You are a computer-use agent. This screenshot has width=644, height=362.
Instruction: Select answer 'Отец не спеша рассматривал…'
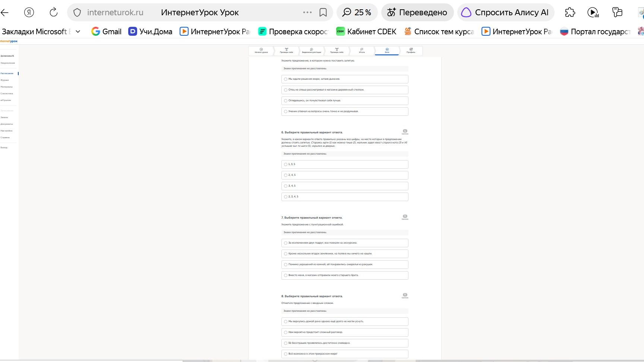coord(345,90)
